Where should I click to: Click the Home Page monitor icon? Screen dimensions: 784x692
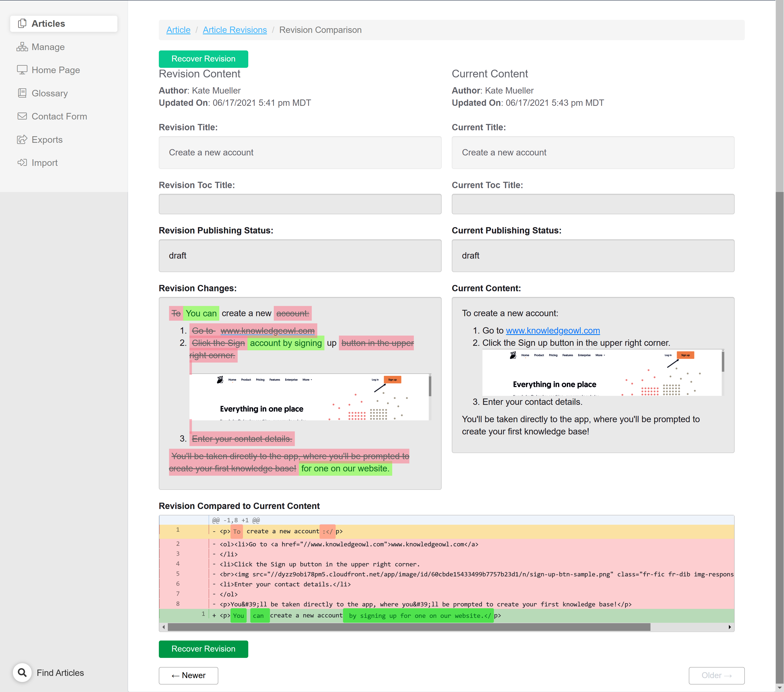22,70
